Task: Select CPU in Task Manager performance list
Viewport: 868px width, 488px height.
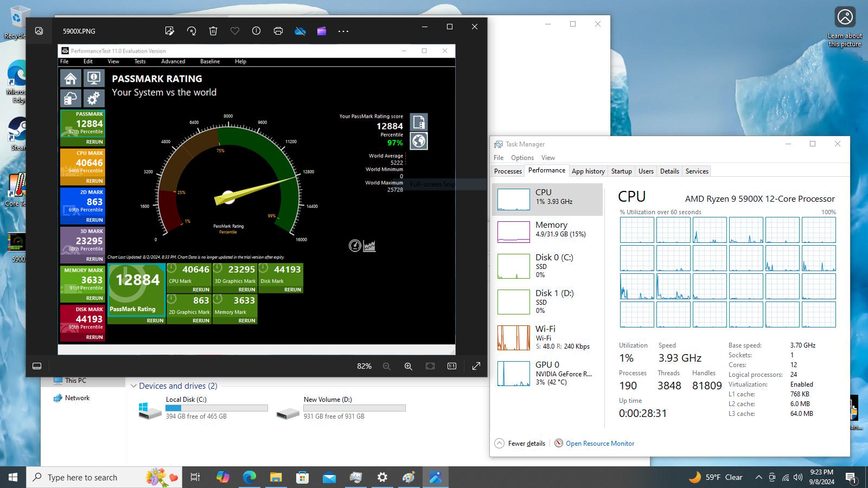Action: pyautogui.click(x=547, y=200)
